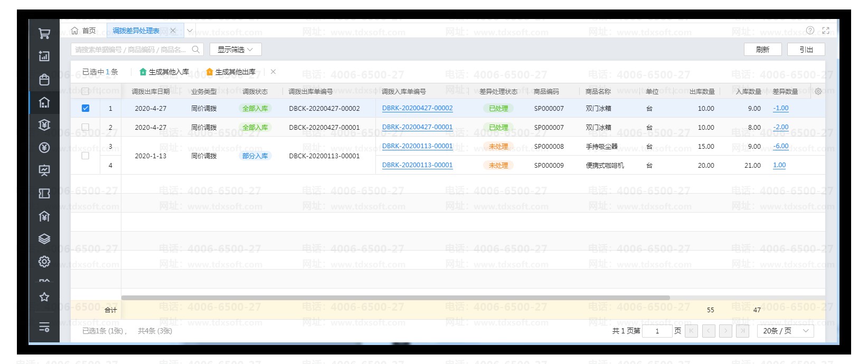868x364 pixels.
Task: Click the help question mark icon
Action: pos(810,31)
